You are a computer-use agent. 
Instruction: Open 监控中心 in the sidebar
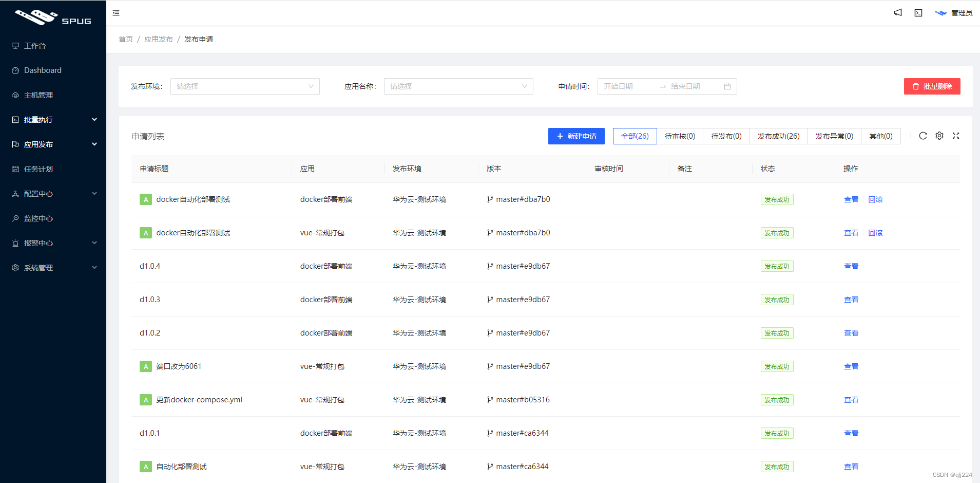click(x=53, y=218)
